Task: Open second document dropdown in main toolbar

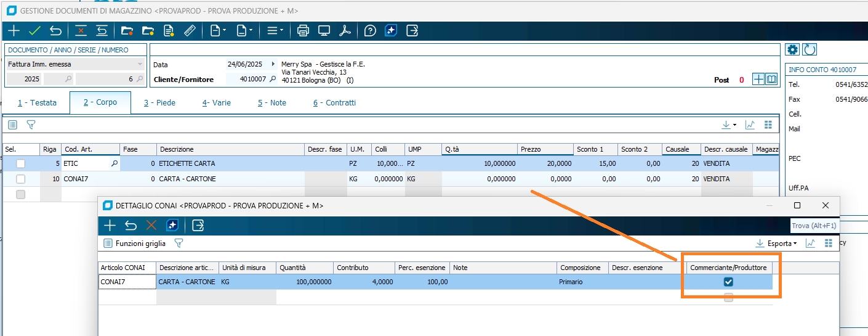Action: pos(245,30)
